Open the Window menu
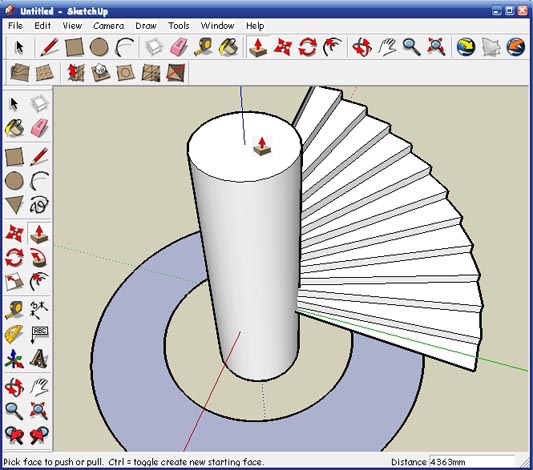This screenshot has height=470, width=533. [x=217, y=26]
